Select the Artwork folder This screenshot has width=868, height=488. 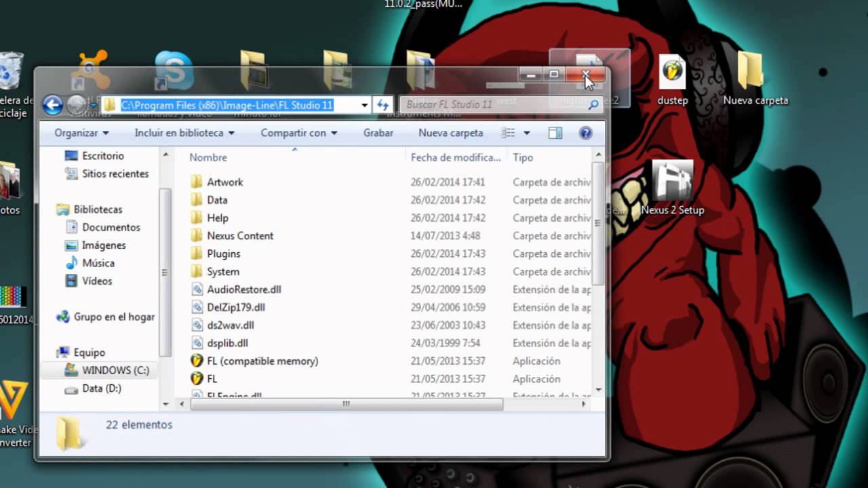pos(225,182)
